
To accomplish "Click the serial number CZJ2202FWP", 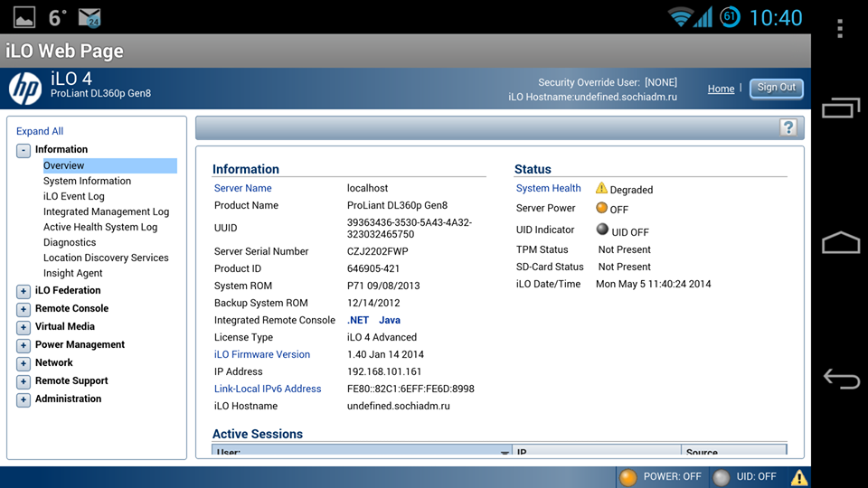I will tap(378, 252).
